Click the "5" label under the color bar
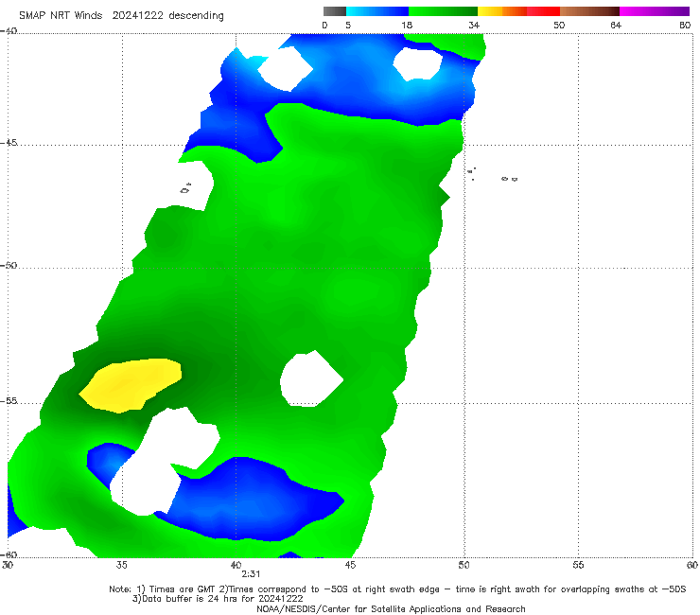The height and width of the screenshot is (615, 700). pyautogui.click(x=348, y=26)
